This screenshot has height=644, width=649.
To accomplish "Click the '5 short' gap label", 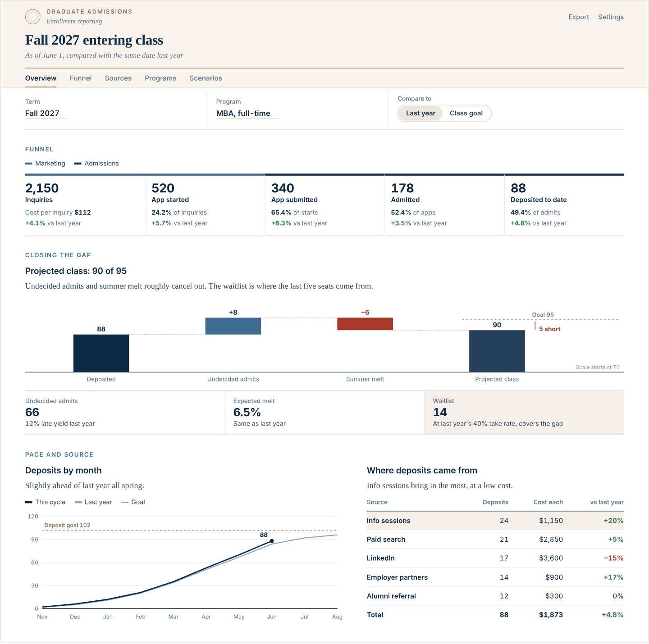I will click(550, 329).
